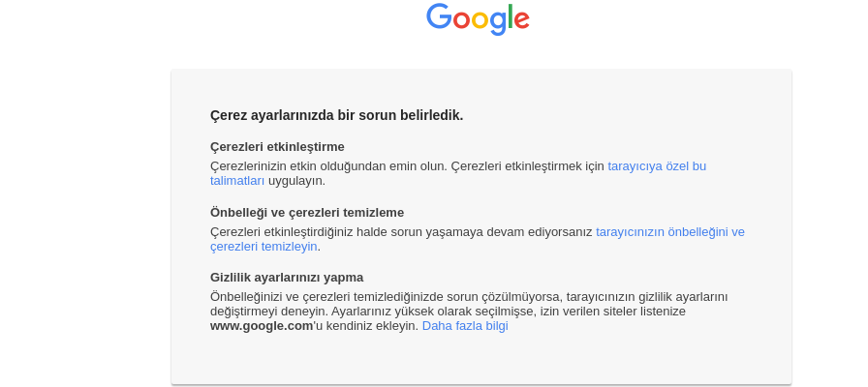Click the 'Gizlilik ayarlarınızı yapma' subheading
This screenshot has height=387, width=868.
point(287,278)
